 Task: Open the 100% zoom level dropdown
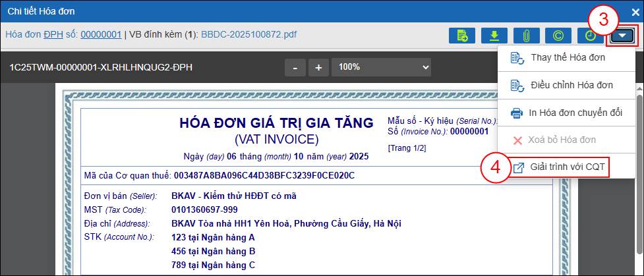[381, 67]
